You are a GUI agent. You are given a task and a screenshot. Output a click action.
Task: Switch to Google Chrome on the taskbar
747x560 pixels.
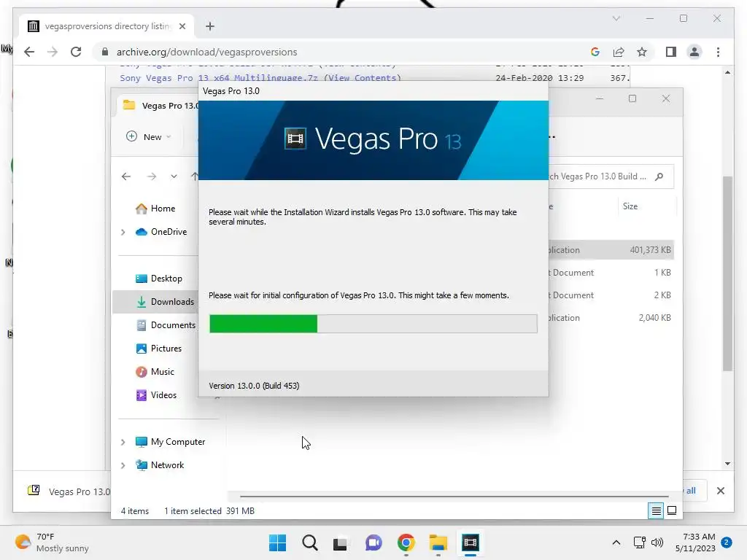pyautogui.click(x=406, y=542)
